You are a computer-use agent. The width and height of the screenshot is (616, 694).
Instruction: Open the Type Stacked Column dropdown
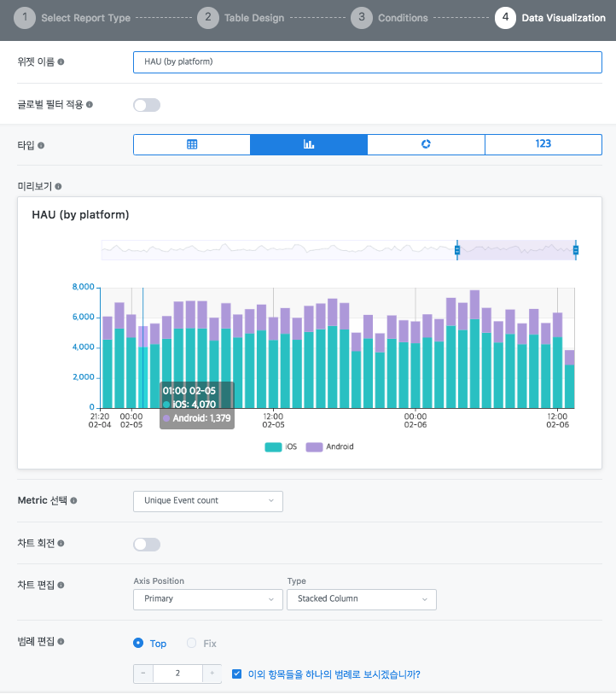pyautogui.click(x=362, y=599)
